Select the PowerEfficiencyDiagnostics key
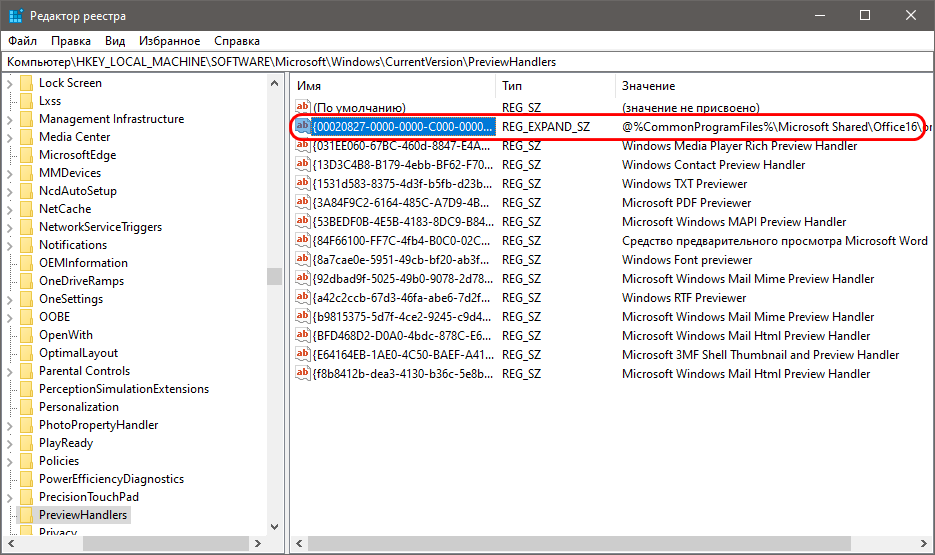This screenshot has height=555, width=935. point(111,479)
